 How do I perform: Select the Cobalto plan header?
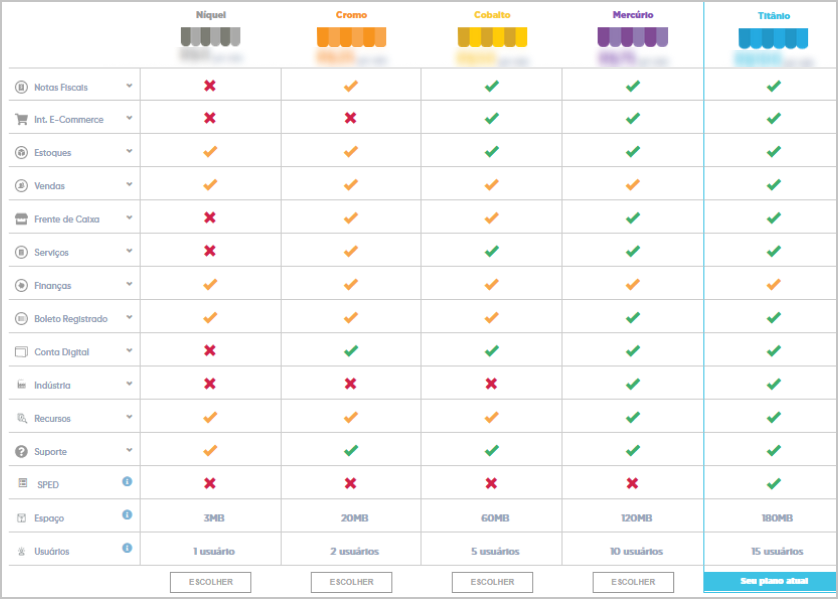point(492,15)
